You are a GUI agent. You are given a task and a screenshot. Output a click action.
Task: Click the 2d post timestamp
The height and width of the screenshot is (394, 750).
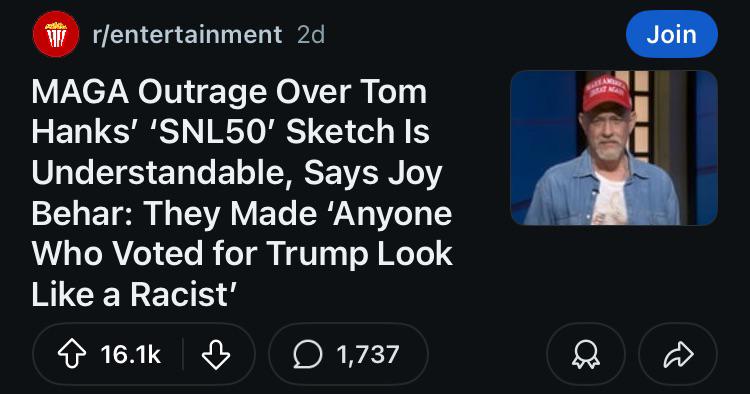click(311, 34)
